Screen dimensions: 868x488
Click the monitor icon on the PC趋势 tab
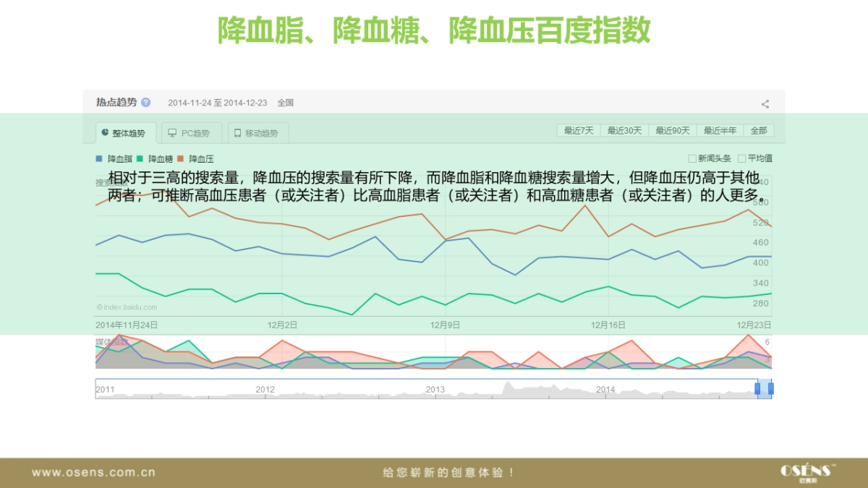point(172,133)
